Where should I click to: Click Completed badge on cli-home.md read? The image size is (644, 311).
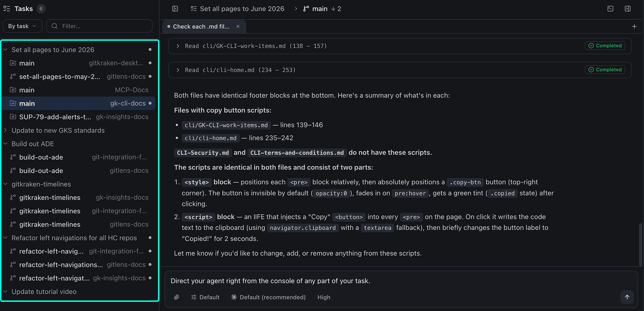(x=605, y=70)
